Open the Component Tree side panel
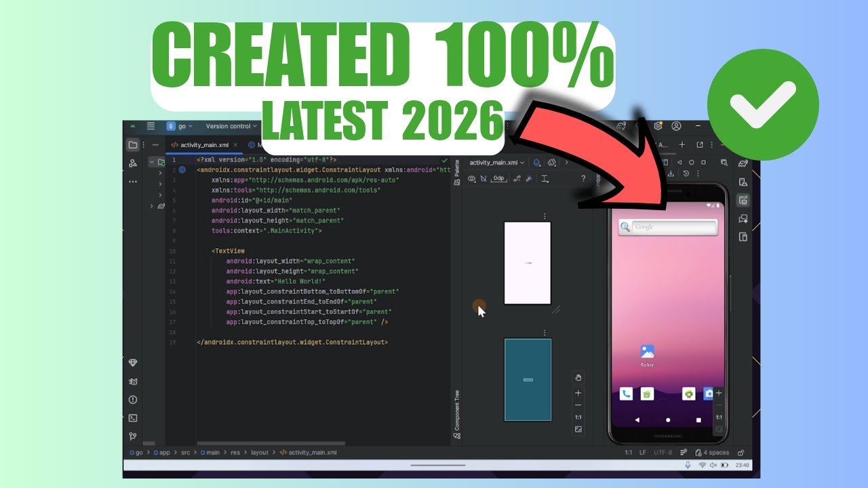Screen dimensions: 868x488 [457, 415]
